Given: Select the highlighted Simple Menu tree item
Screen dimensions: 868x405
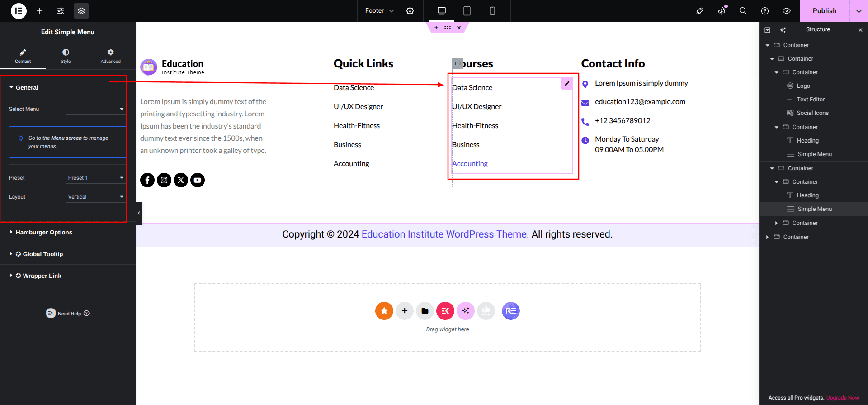Looking at the screenshot, I should click(x=814, y=209).
